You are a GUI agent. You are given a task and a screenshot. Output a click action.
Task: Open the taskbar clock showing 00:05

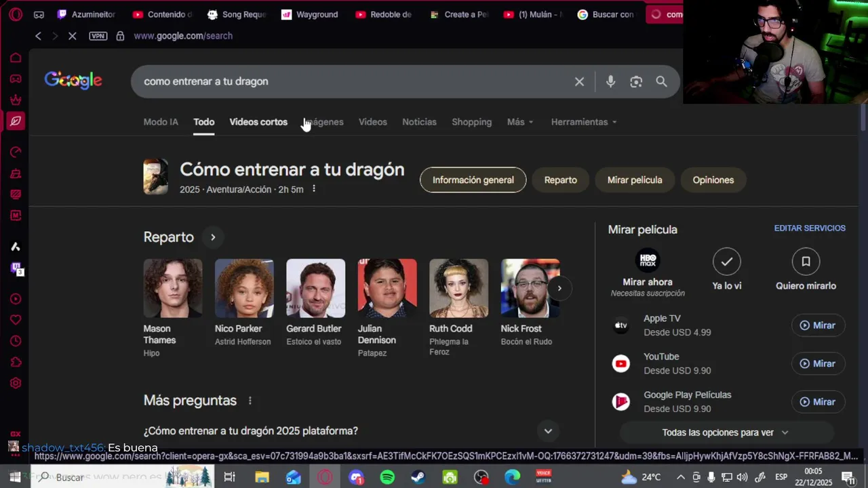(813, 477)
